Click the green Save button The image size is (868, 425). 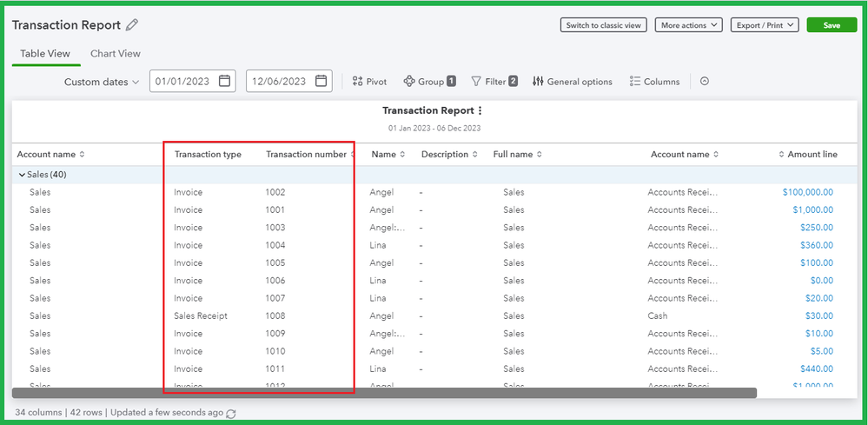(832, 25)
